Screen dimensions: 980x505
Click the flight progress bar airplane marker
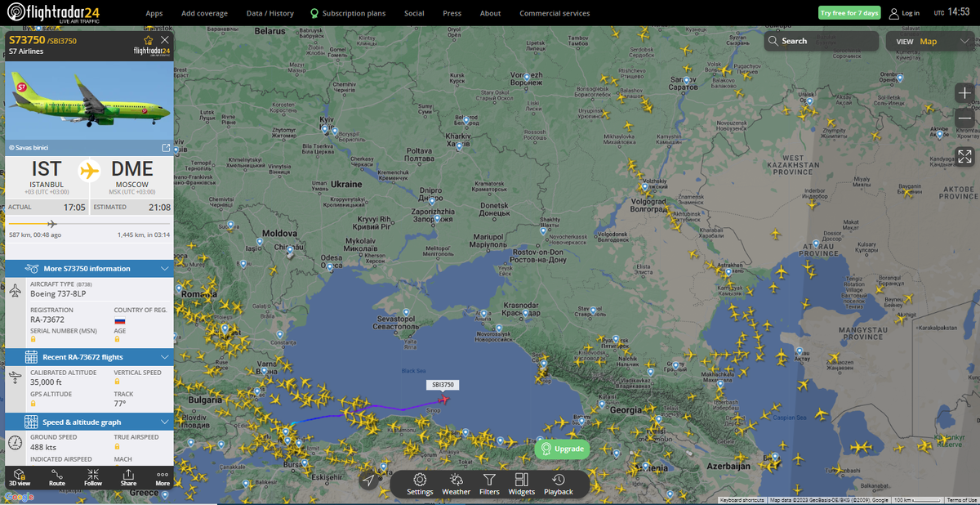[x=51, y=223]
